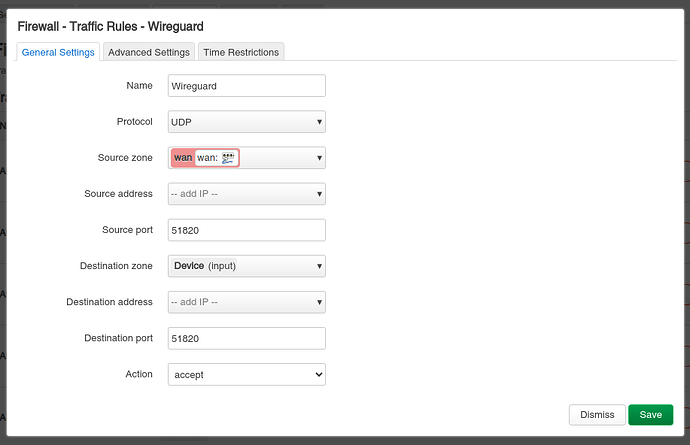Dismiss the traffic rule dialog
Image resolution: width=690 pixels, height=445 pixels.
pos(597,415)
